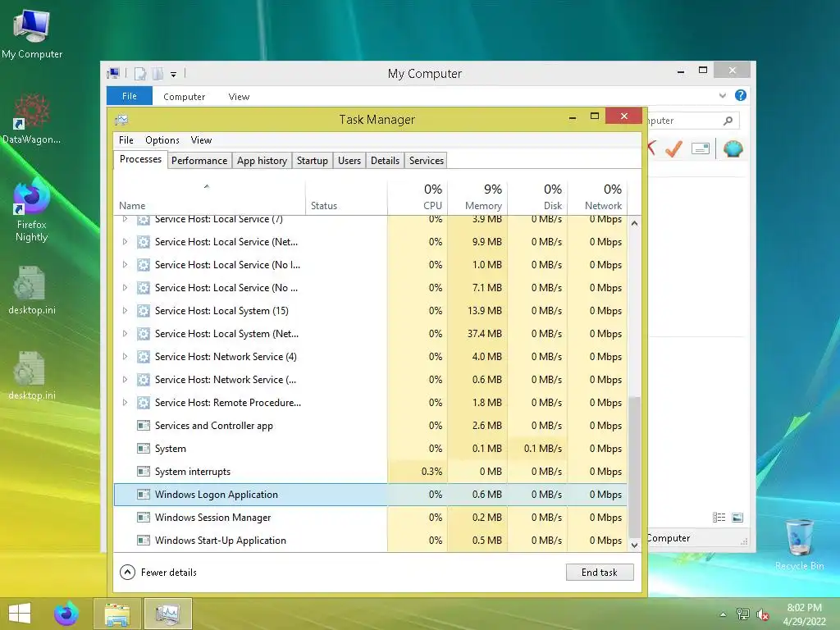840x630 pixels.
Task: Expand the My Computer ribbon chevron
Action: tap(723, 95)
